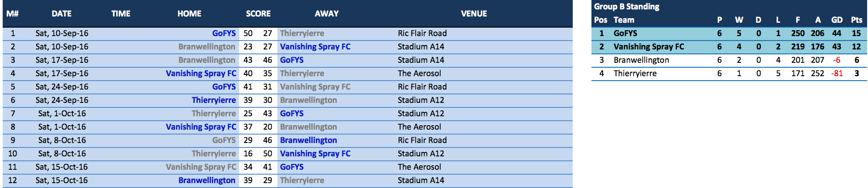868x188 pixels.
Task: Click Branwellington away team in match 9
Action: 309,140
